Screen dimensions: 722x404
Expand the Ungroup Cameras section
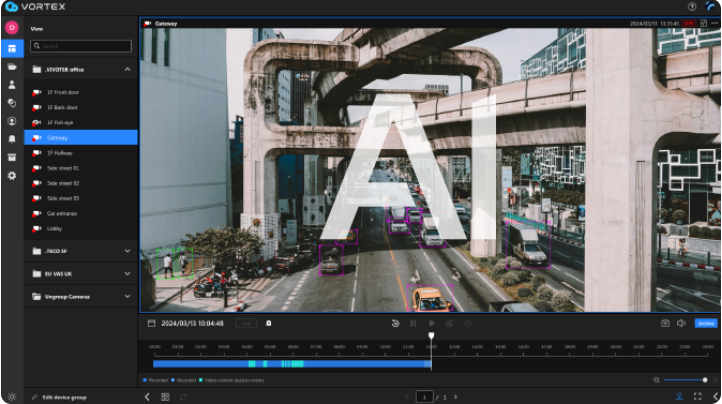[x=127, y=296]
